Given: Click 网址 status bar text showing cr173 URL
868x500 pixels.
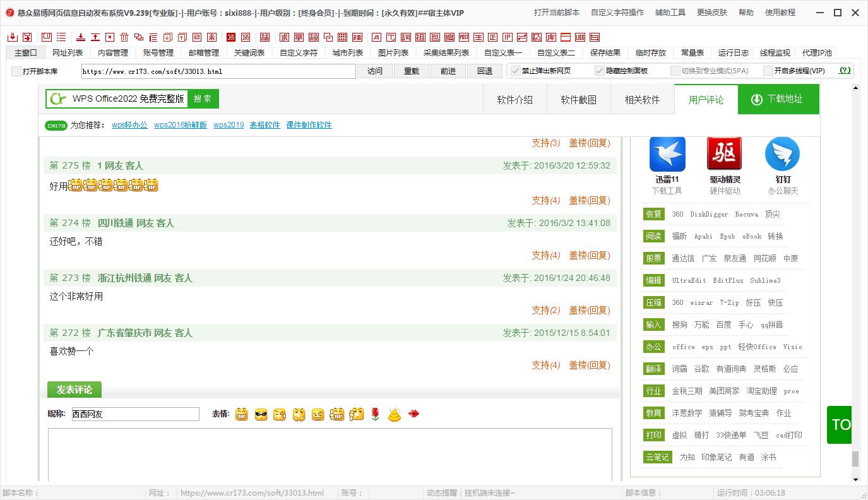Looking at the screenshot, I should [252, 493].
